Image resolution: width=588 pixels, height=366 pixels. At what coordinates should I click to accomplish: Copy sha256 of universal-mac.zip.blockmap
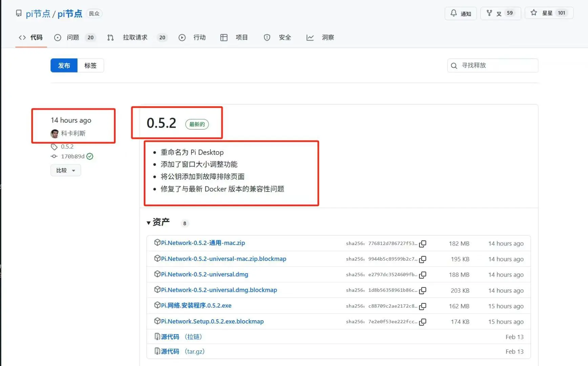(x=423, y=259)
